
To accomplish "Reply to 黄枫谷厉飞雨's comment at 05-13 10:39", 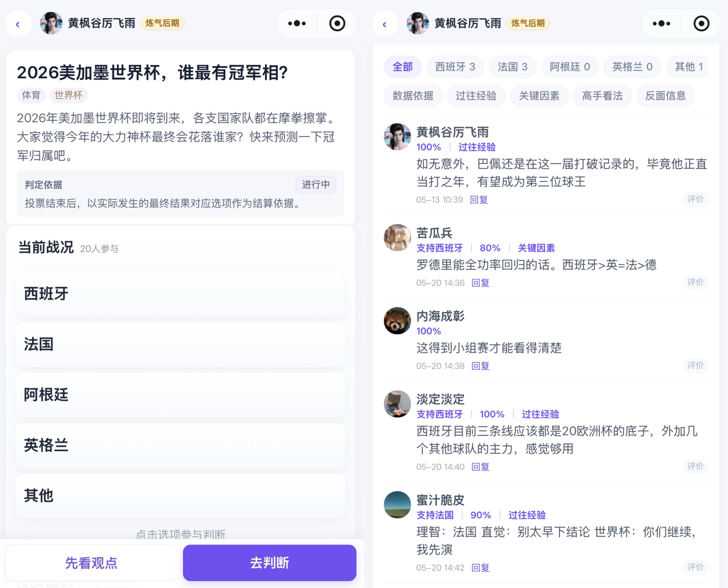I will 479,200.
